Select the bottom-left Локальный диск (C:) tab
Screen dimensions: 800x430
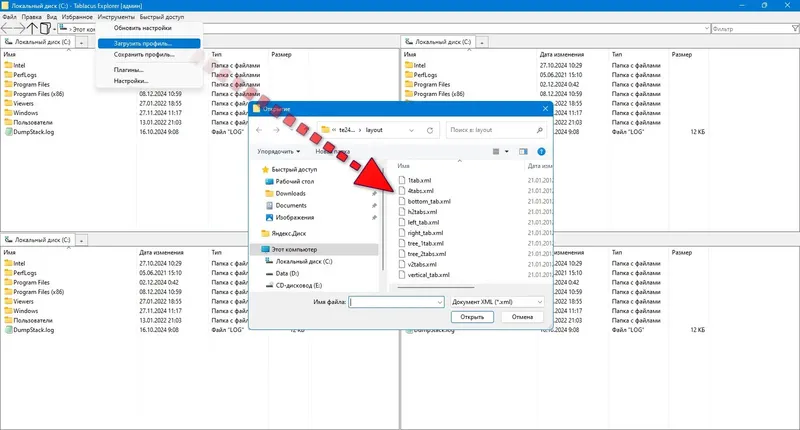click(38, 240)
